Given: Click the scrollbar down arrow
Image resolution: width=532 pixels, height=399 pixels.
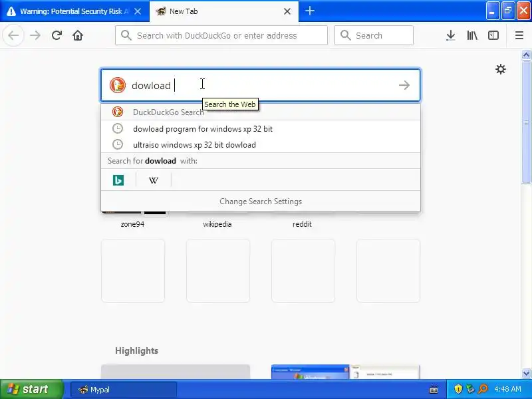Looking at the screenshot, I should 526,373.
